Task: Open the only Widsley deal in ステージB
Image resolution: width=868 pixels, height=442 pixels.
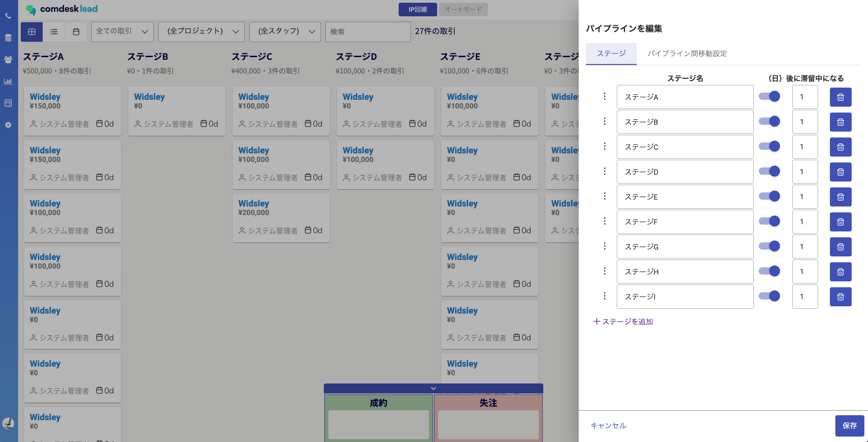Action: click(x=177, y=111)
